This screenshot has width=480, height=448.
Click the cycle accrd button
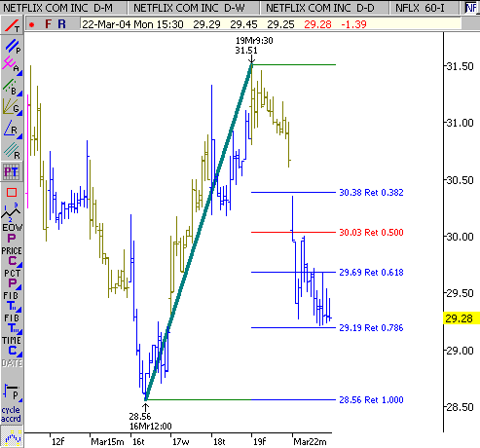(x=11, y=414)
